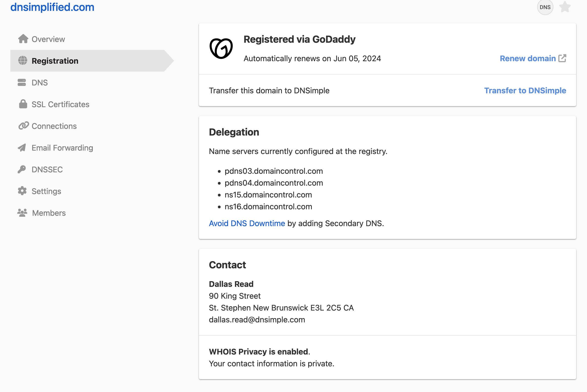Image resolution: width=587 pixels, height=392 pixels.
Task: Expand Delegation section nameservers list
Action: [271, 189]
